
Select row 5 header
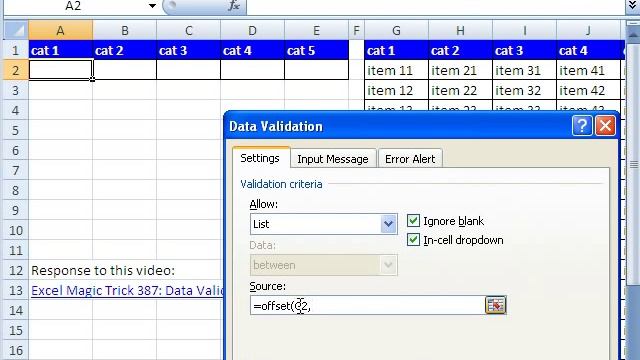tap(16, 130)
